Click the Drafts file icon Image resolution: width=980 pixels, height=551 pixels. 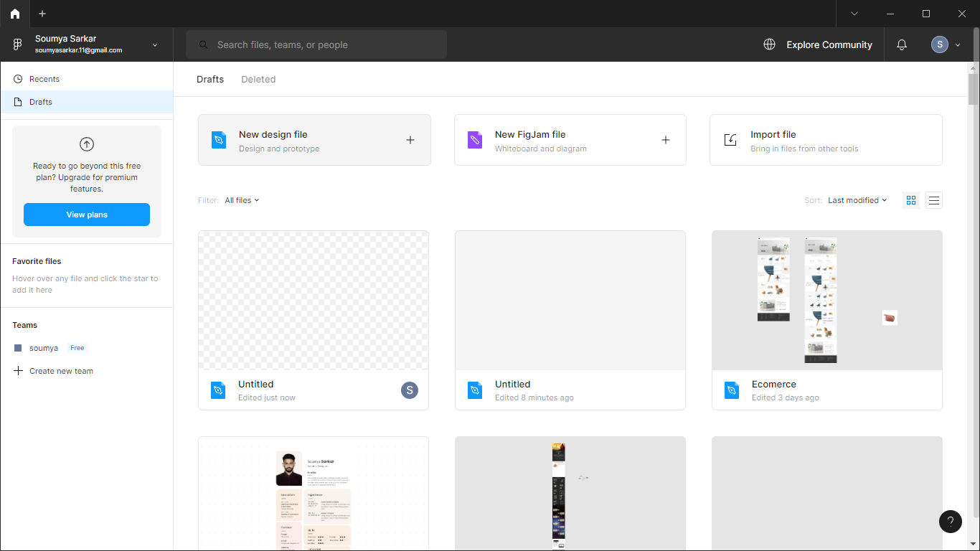click(x=18, y=102)
